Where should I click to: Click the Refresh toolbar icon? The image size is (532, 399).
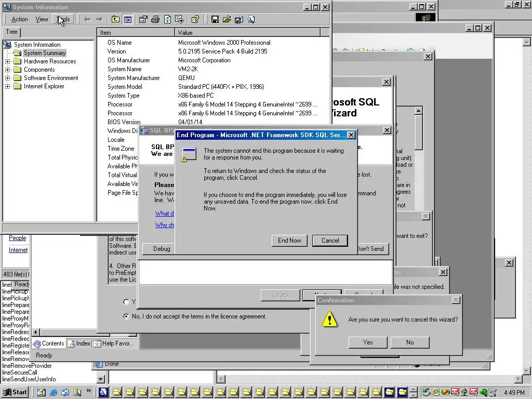point(167,19)
